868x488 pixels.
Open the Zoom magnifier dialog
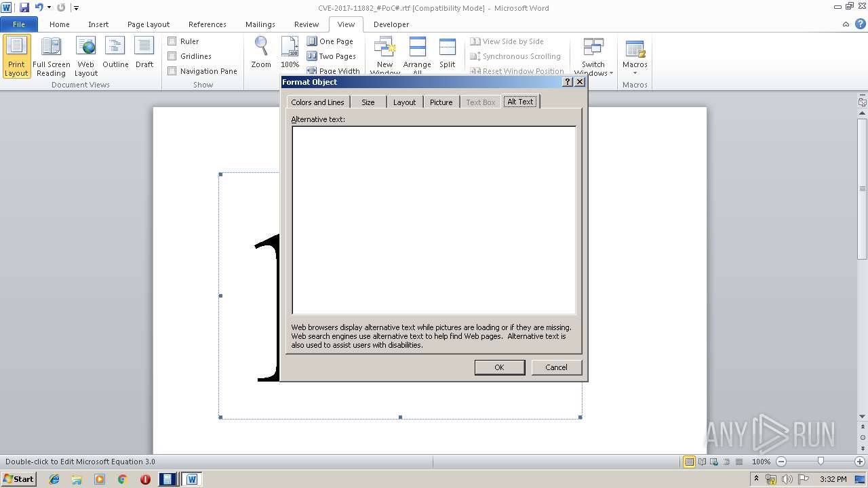261,53
